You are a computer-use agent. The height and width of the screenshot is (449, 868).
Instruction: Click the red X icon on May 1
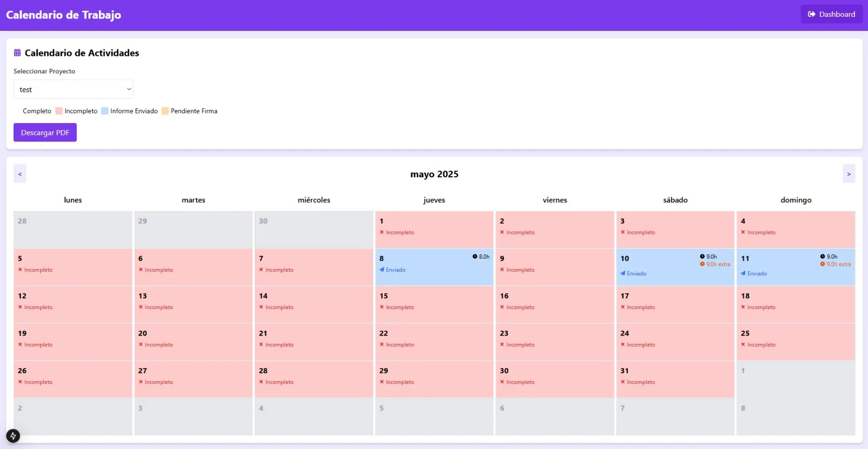click(381, 232)
